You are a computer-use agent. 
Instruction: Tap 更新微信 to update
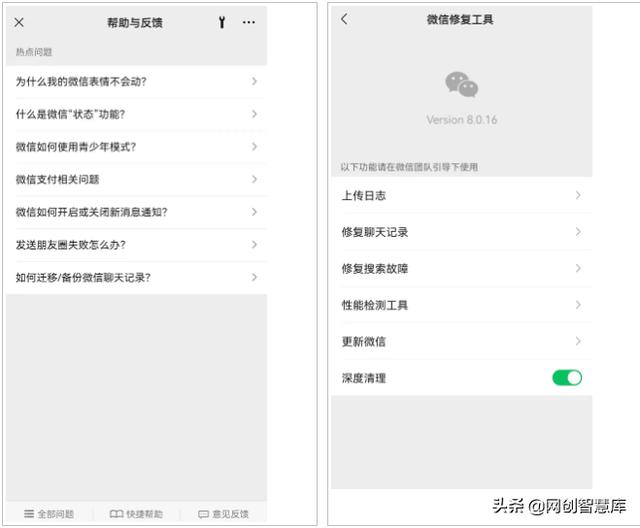(461, 342)
